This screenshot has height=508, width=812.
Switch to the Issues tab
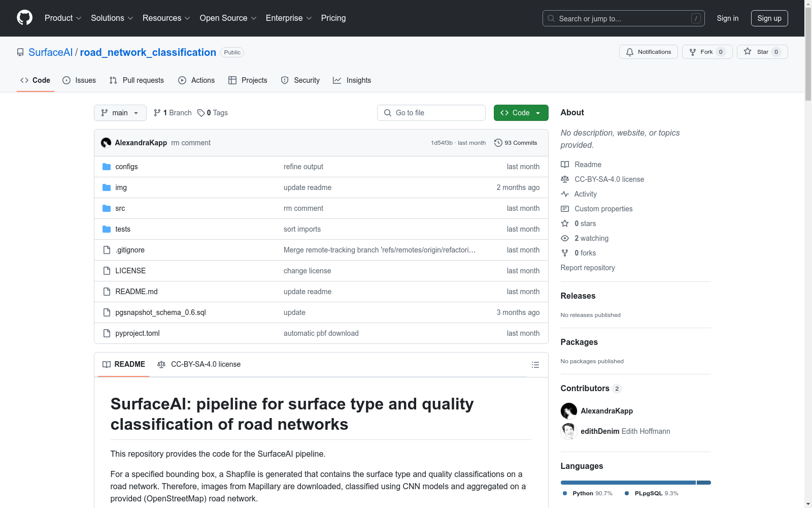(79, 80)
